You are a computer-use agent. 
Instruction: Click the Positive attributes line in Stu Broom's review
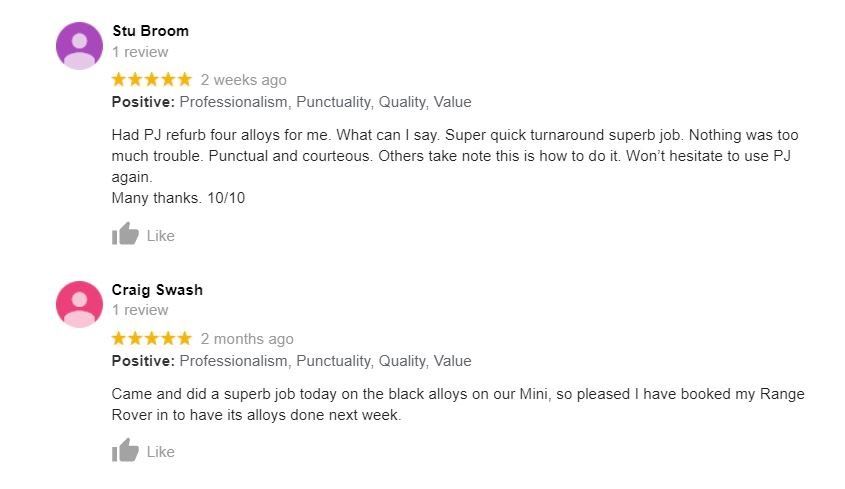tap(291, 102)
